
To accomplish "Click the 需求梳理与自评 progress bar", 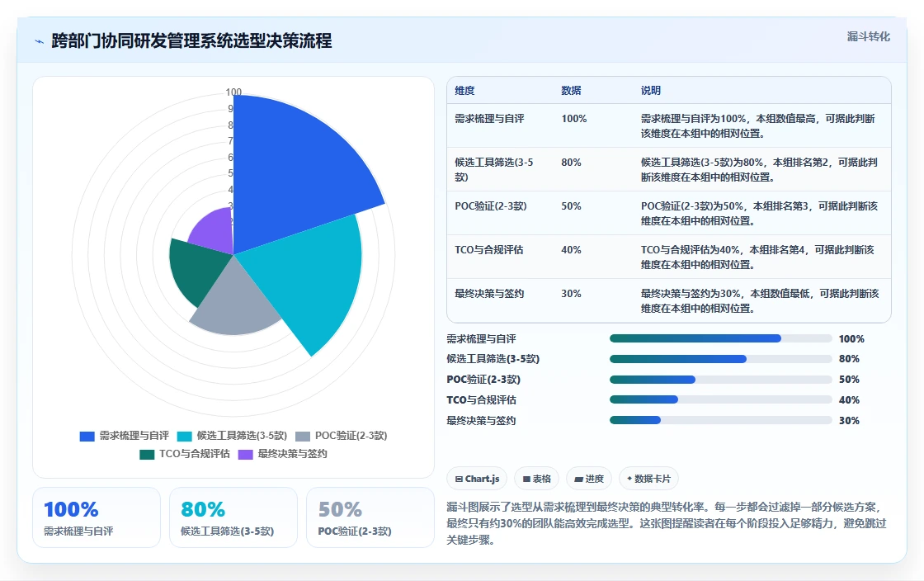I will (721, 339).
